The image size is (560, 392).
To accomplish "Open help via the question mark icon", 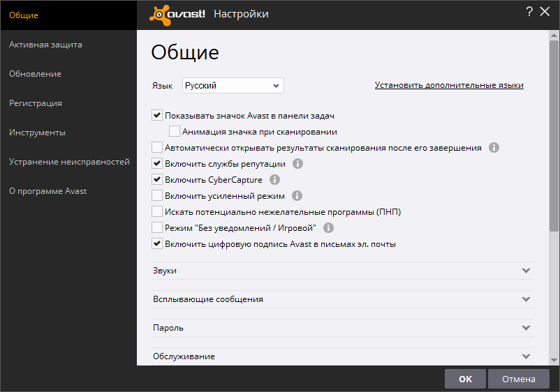I will point(529,11).
